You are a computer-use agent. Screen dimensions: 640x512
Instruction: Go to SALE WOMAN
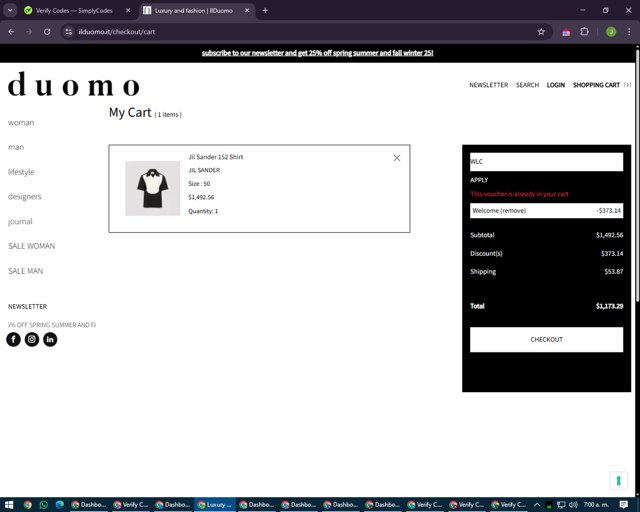[31, 246]
